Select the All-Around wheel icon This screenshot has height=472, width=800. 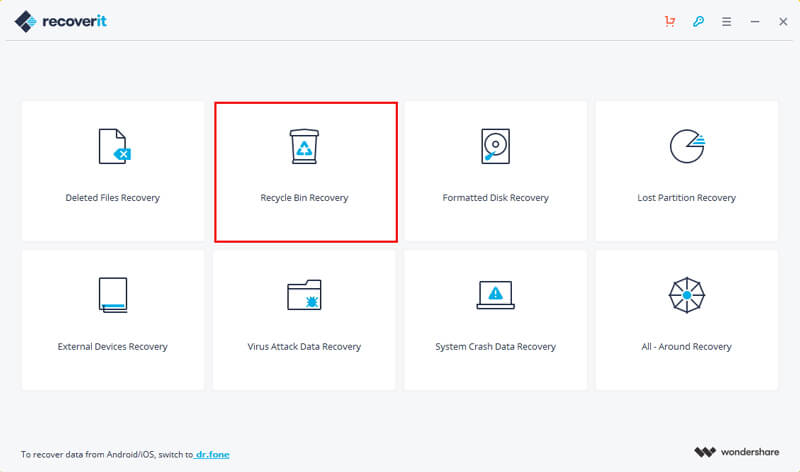[687, 295]
